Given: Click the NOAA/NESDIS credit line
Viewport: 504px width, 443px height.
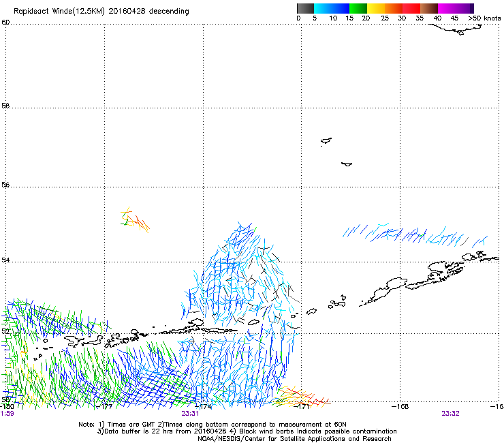Looking at the screenshot, I should (x=294, y=439).
